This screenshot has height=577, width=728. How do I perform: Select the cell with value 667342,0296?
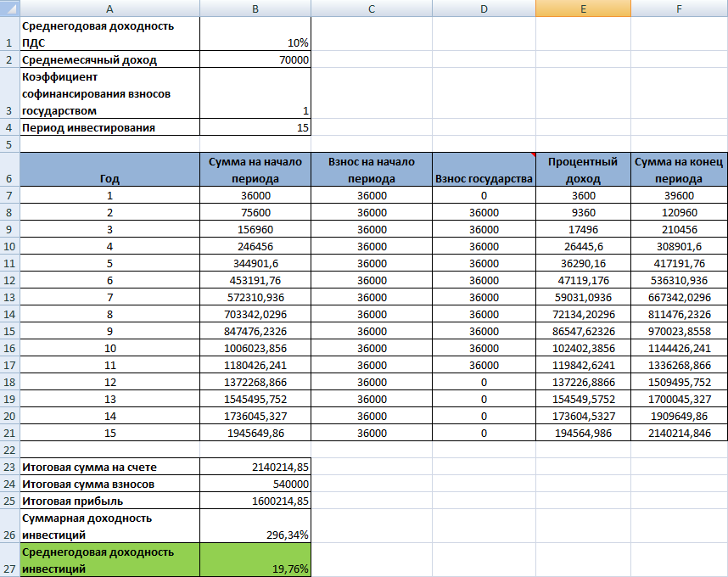[x=680, y=297]
